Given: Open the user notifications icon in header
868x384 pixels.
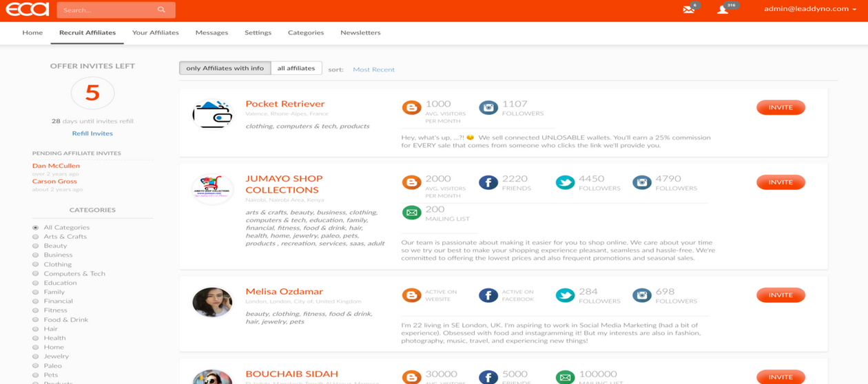Looking at the screenshot, I should pos(723,10).
